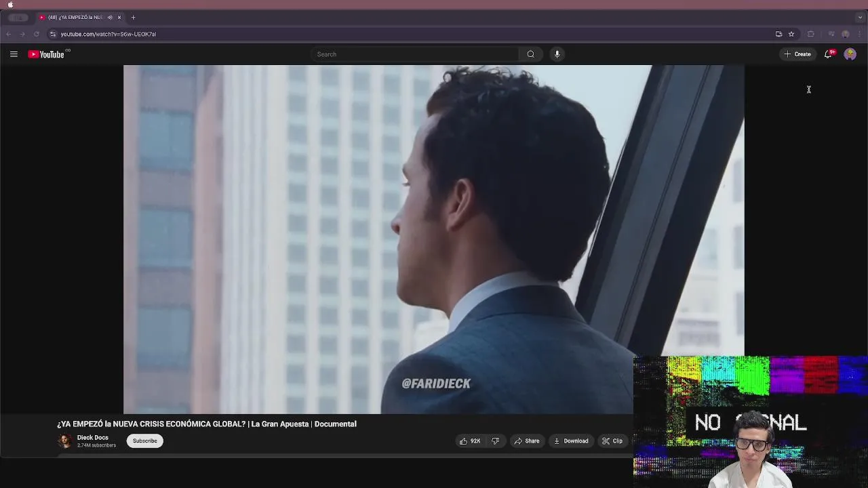Click the install app icon in address bar
Image resolution: width=868 pixels, height=488 pixels.
pyautogui.click(x=778, y=34)
